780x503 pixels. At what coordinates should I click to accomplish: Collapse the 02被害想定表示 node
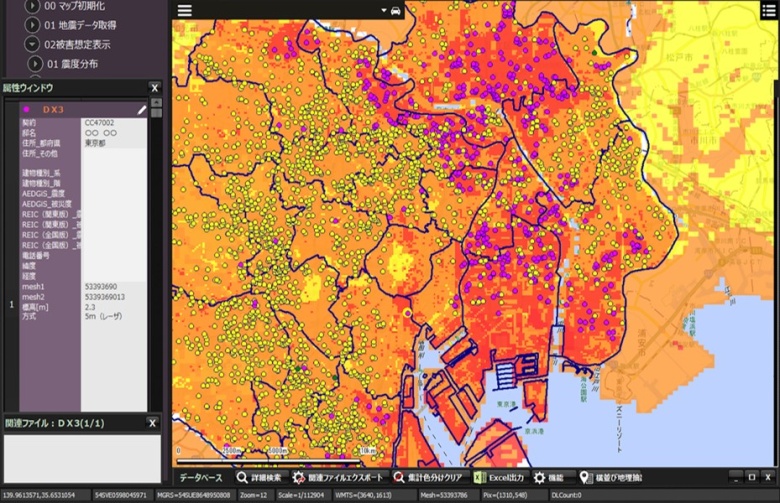pos(33,45)
